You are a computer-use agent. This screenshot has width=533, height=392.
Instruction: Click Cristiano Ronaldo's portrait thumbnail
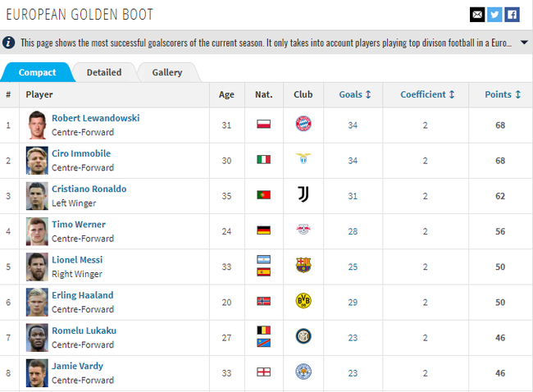37,195
